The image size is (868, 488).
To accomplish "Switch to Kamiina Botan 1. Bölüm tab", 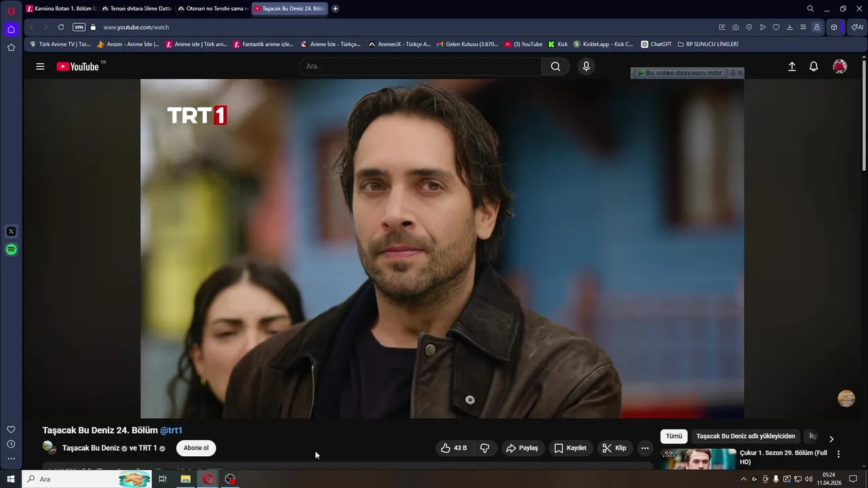I will (x=61, y=9).
